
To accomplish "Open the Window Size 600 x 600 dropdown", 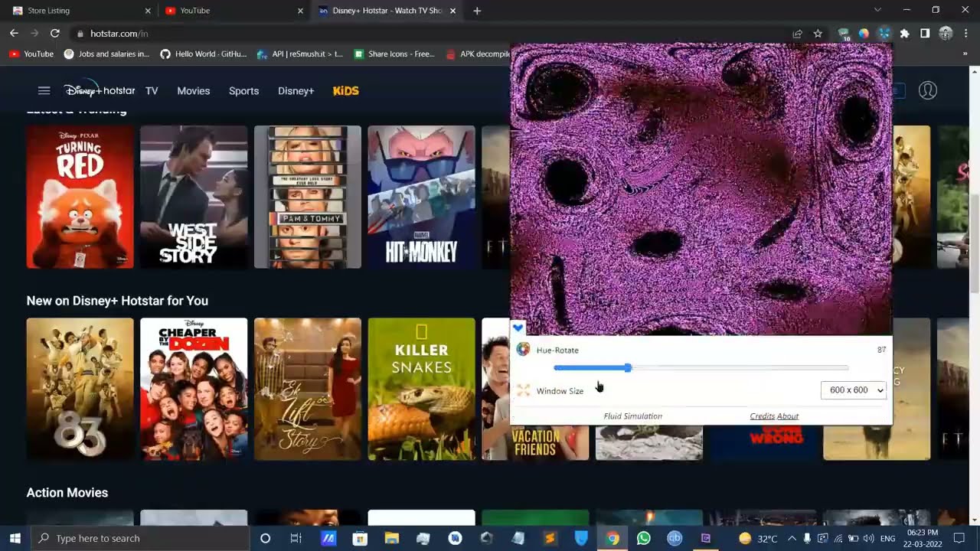I will pyautogui.click(x=853, y=390).
